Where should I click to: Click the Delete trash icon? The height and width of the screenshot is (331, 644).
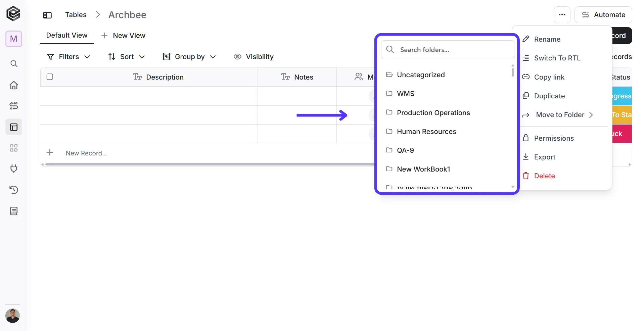tap(526, 176)
